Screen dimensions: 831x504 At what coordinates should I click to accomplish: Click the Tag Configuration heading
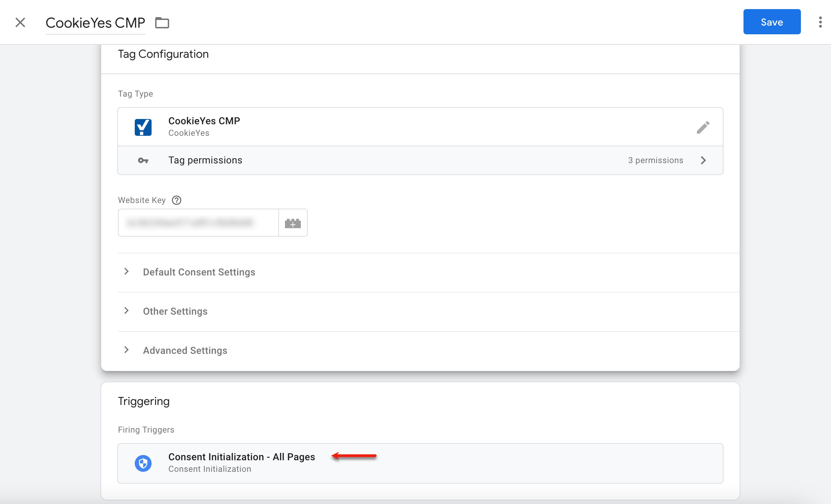point(163,54)
